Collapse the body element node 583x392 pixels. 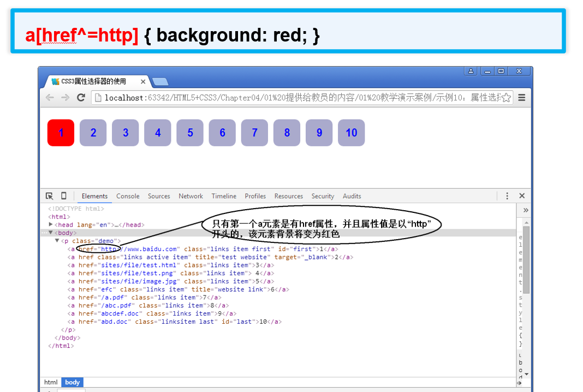click(x=51, y=233)
